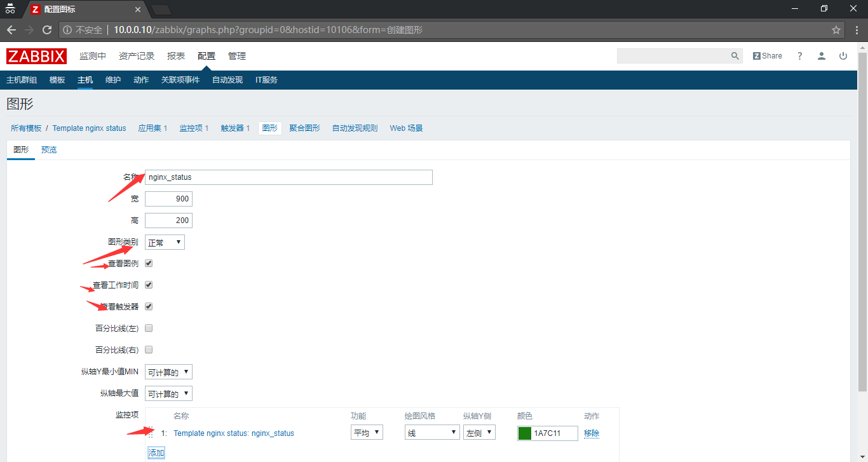Open the 监控项 link
The height and width of the screenshot is (462, 868).
[191, 128]
